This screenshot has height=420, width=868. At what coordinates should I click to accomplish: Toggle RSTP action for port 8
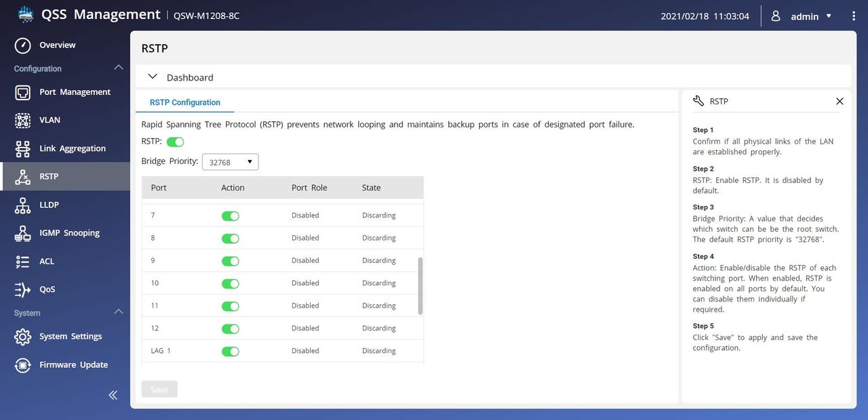231,238
